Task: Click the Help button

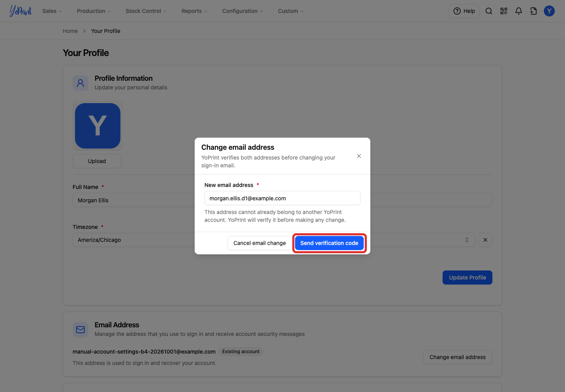Action: point(464,11)
